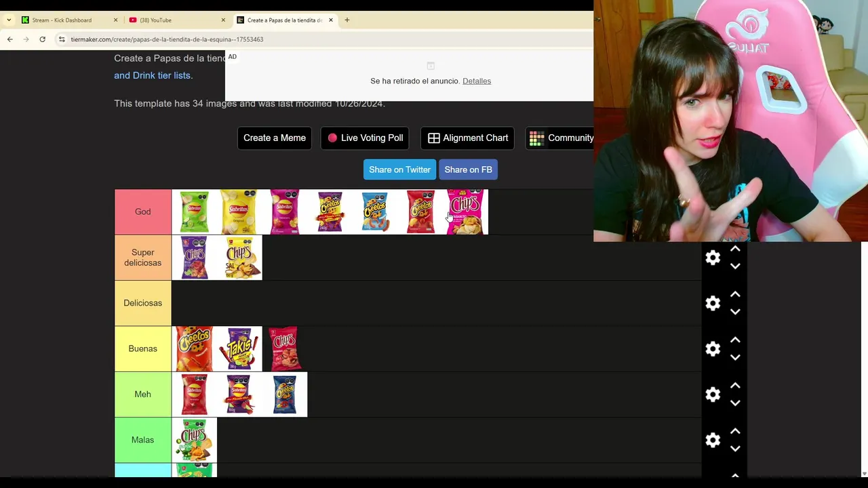Share tier list on Twitter
This screenshot has width=868, height=488.
pyautogui.click(x=399, y=169)
